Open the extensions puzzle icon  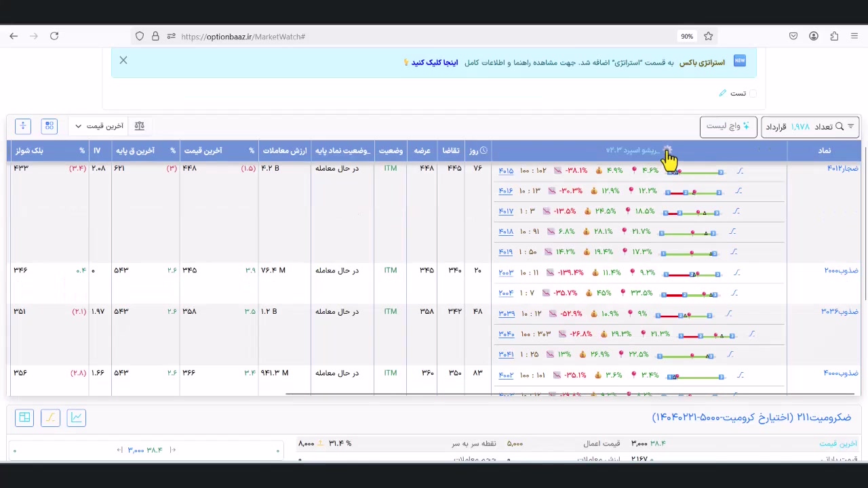pos(834,37)
